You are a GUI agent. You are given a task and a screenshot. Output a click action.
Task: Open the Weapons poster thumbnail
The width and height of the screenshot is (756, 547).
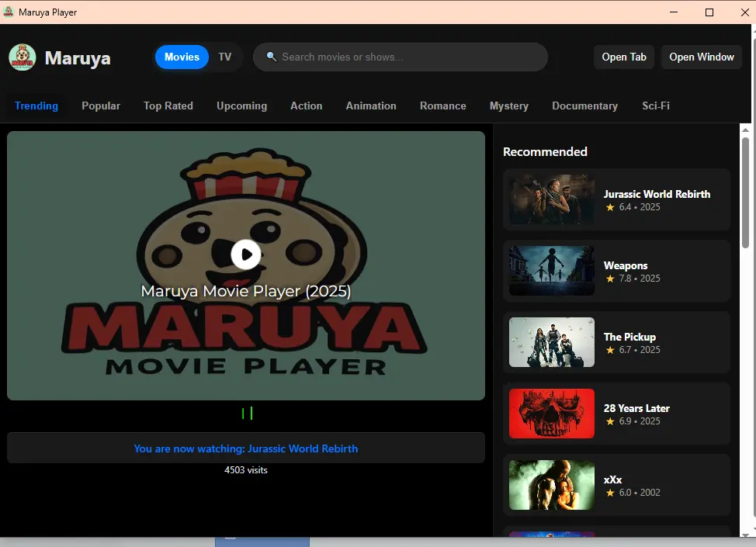(x=552, y=271)
